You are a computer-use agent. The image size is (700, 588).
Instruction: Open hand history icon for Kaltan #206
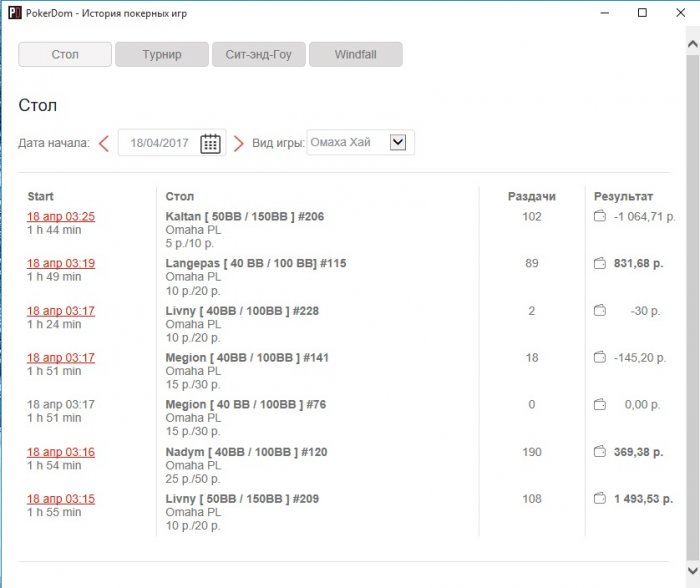pos(600,217)
